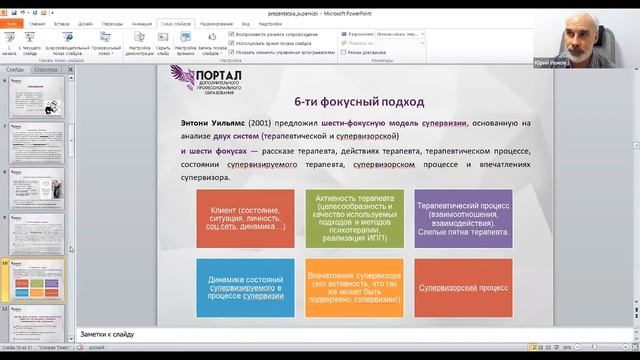Click the orange 'Впечатления супервизора' box
The image size is (640, 360).
(x=355, y=288)
